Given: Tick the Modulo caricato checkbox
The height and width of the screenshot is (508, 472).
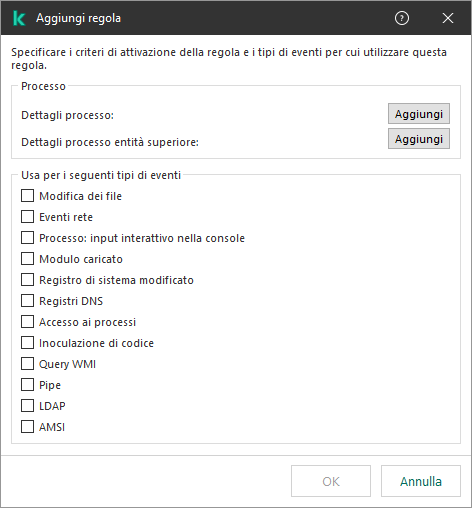Looking at the screenshot, I should coord(27,259).
